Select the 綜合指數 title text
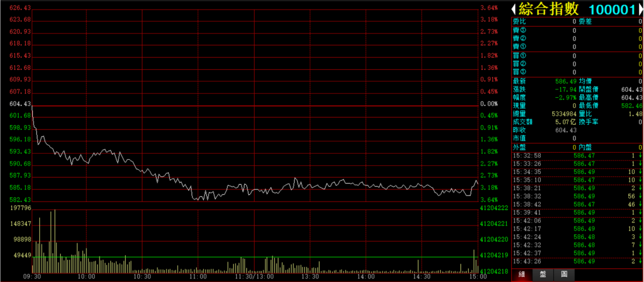Viewport: 644px width, 282px height. (549, 8)
